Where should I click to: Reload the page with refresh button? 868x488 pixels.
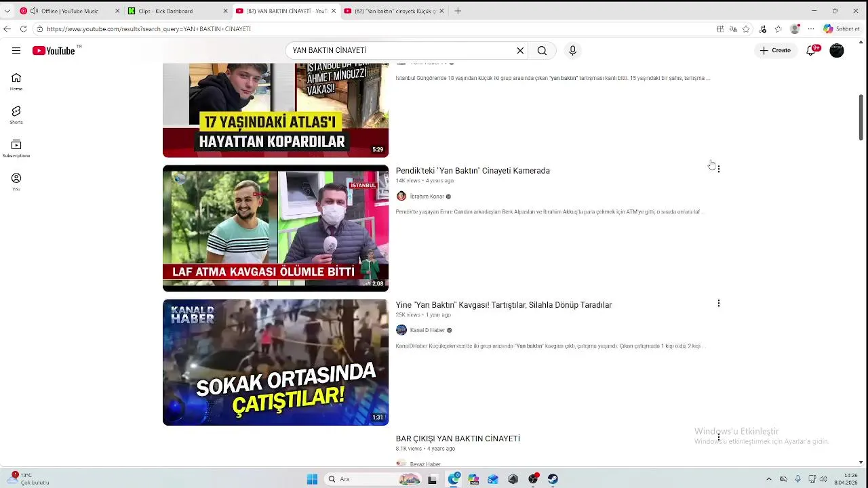(23, 29)
